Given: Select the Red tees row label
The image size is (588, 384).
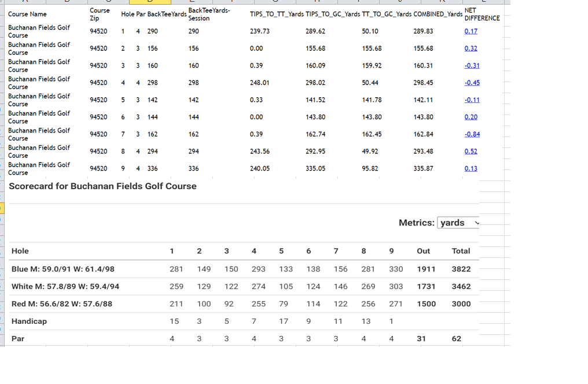Looking at the screenshot, I should (x=62, y=304).
